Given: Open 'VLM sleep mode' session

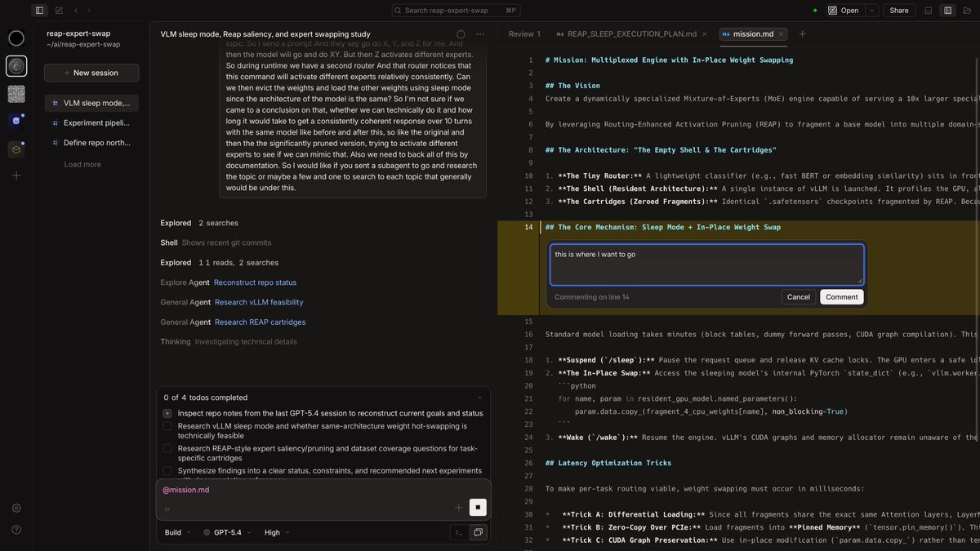Looking at the screenshot, I should (x=91, y=103).
